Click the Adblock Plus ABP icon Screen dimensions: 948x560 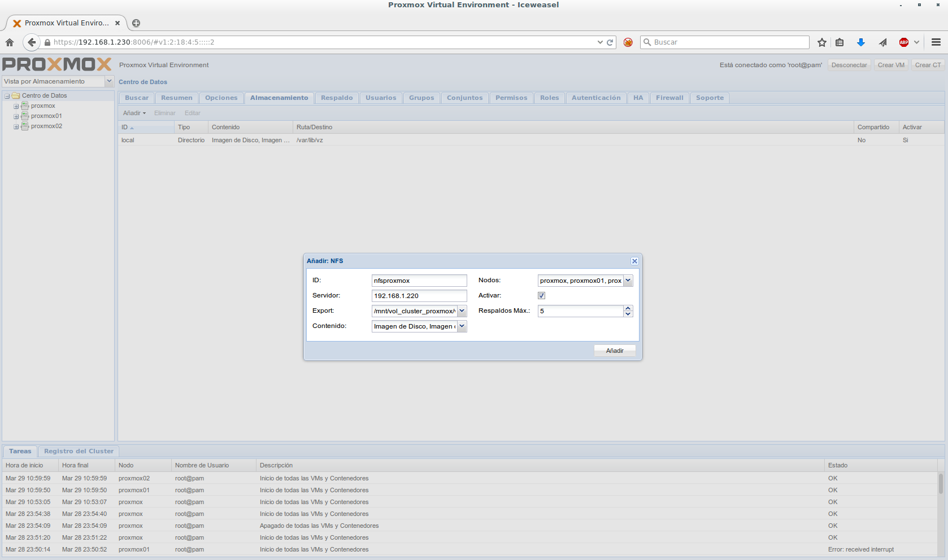click(x=904, y=42)
